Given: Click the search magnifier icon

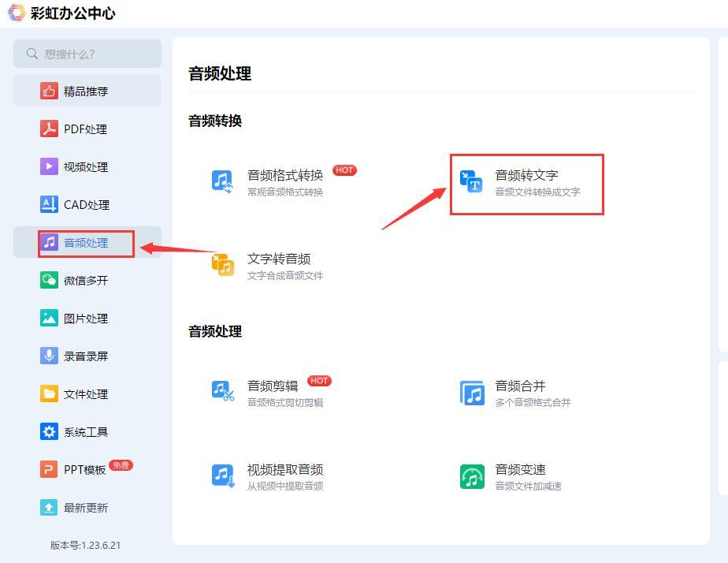Looking at the screenshot, I should [32, 54].
